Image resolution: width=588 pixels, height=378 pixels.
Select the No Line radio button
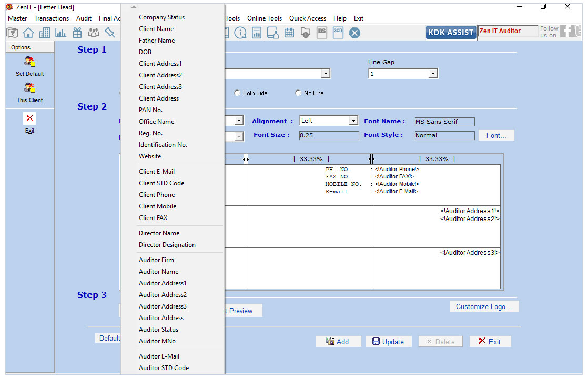299,93
